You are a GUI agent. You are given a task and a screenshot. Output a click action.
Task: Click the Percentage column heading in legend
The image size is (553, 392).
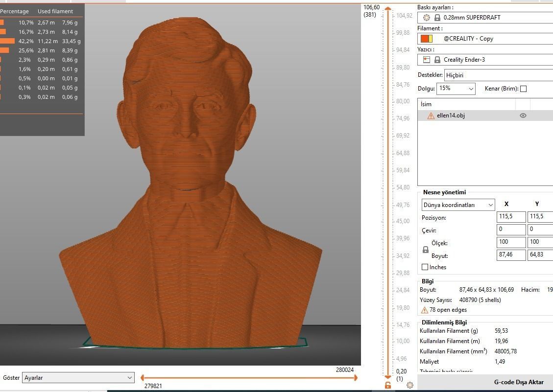(x=14, y=11)
